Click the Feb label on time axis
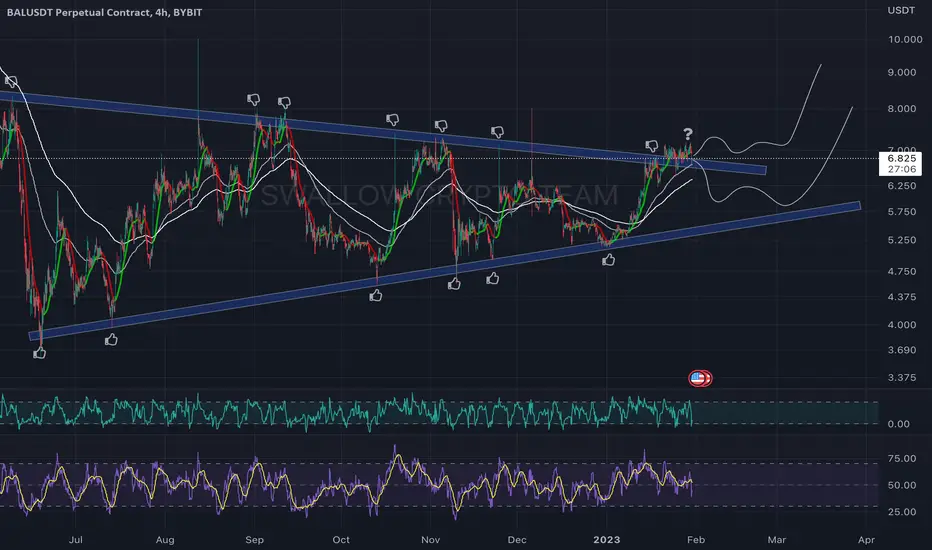The image size is (932, 550). pos(696,540)
